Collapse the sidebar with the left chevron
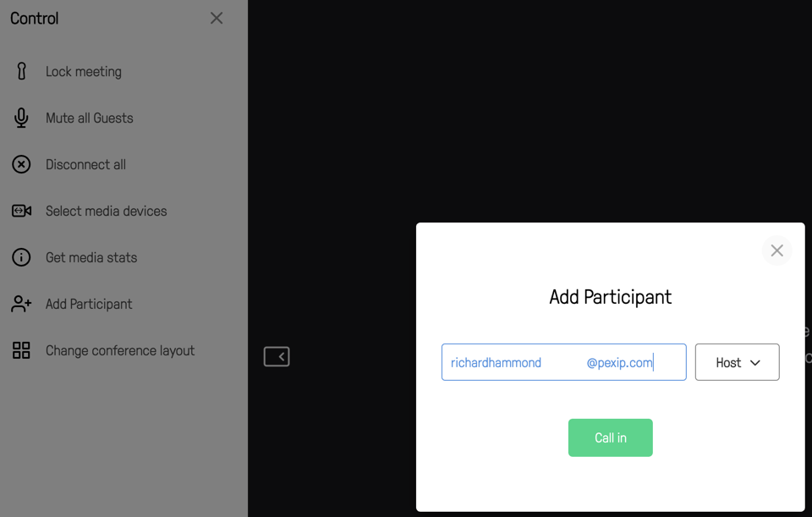812x517 pixels. pos(277,357)
